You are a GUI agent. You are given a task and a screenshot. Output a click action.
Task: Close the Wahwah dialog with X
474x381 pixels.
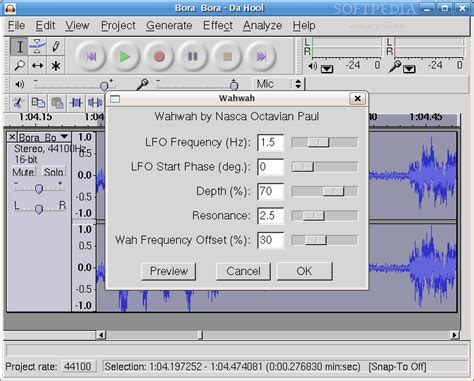pos(358,98)
